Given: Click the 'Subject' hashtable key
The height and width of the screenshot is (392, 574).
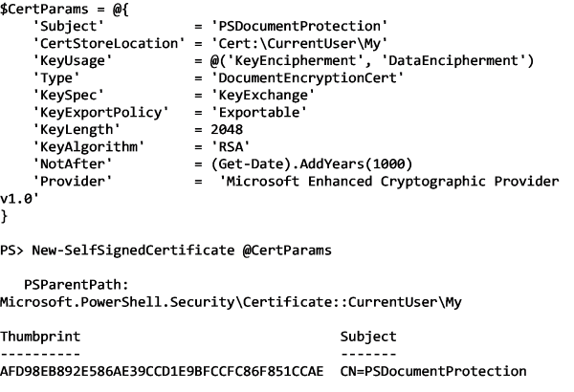Looking at the screenshot, I should tap(69, 26).
